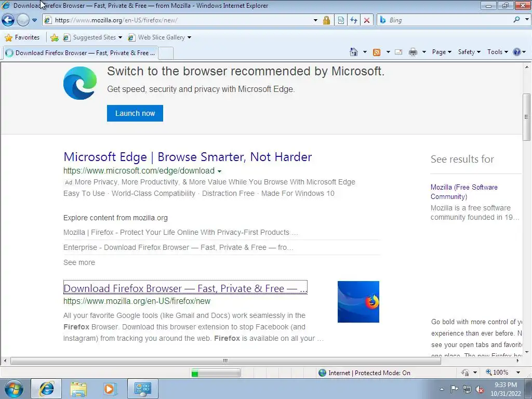Expand the Print dropdown arrow
532x399 pixels.
[x=424, y=52]
